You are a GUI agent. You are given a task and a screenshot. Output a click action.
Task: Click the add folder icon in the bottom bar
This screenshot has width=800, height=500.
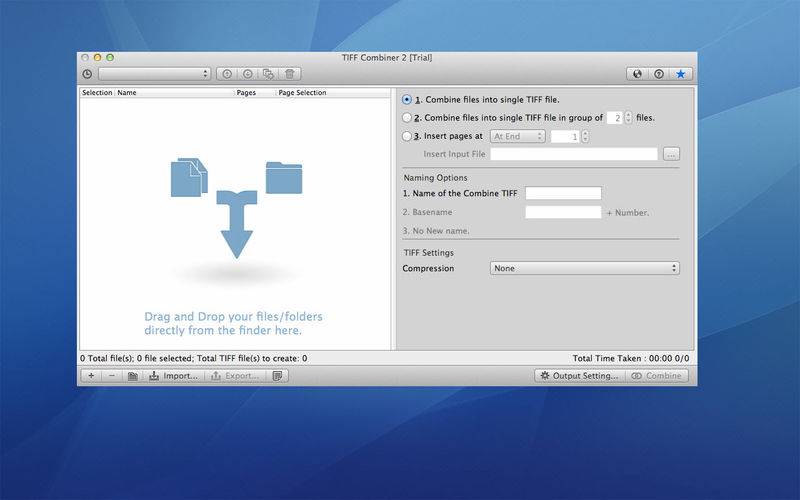133,376
